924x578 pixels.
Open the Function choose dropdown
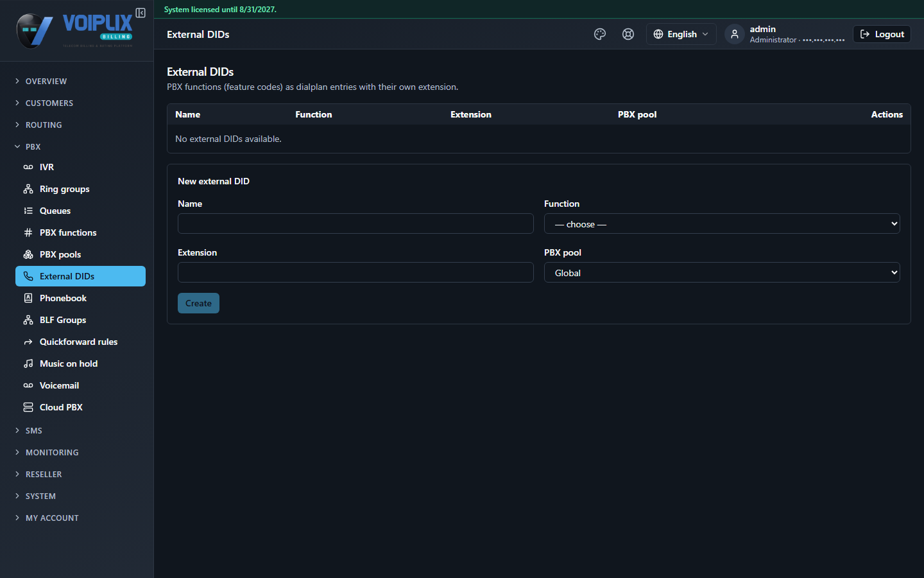point(722,223)
